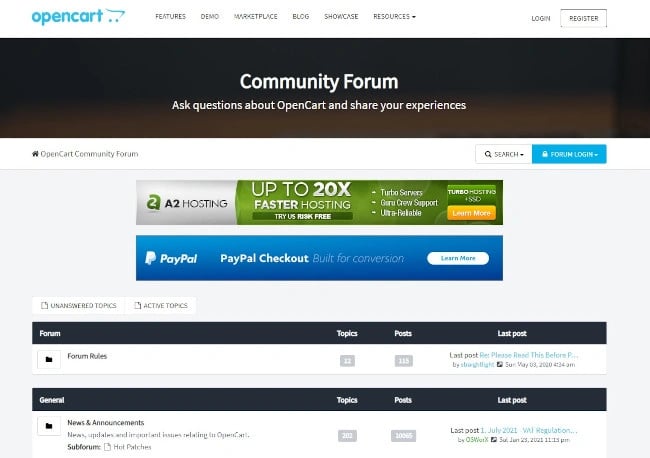Go to the Marketplace page
Viewport: 650px width, 458px height.
point(255,18)
